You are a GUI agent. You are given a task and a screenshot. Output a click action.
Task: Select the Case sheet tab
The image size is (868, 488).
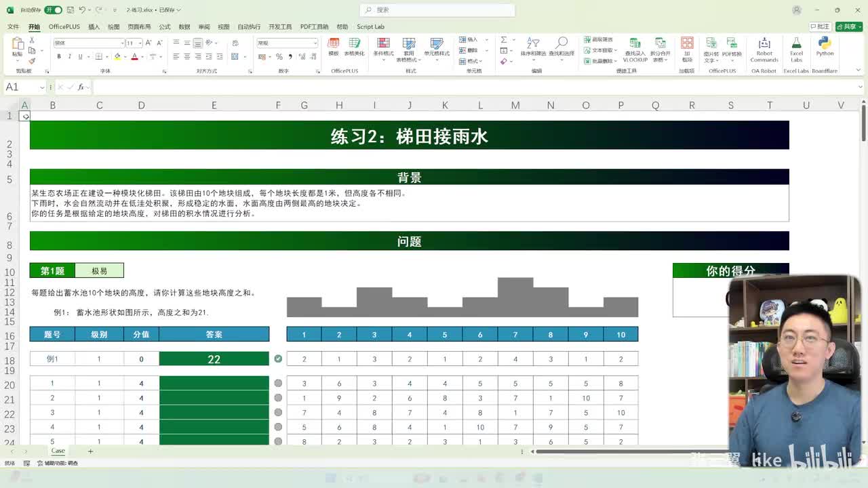[58, 451]
